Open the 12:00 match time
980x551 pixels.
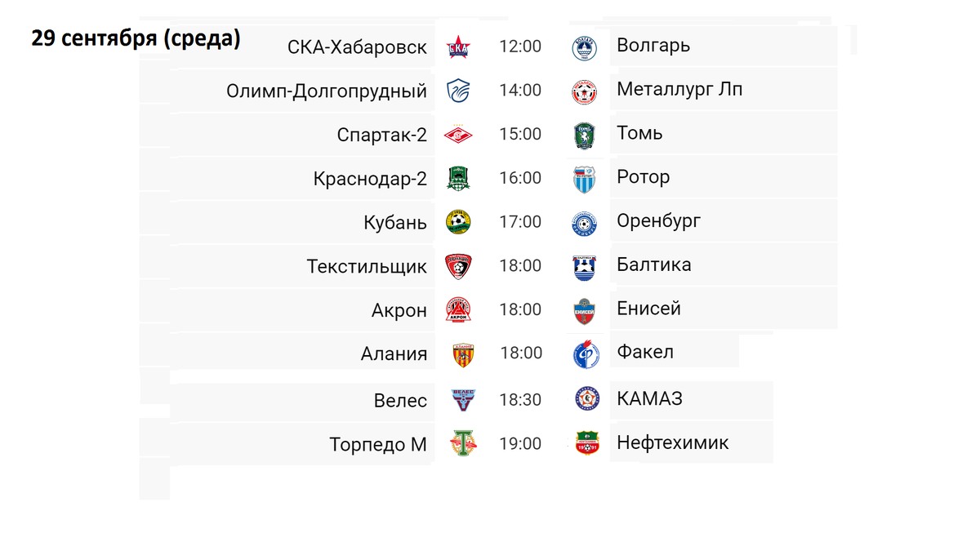[520, 47]
